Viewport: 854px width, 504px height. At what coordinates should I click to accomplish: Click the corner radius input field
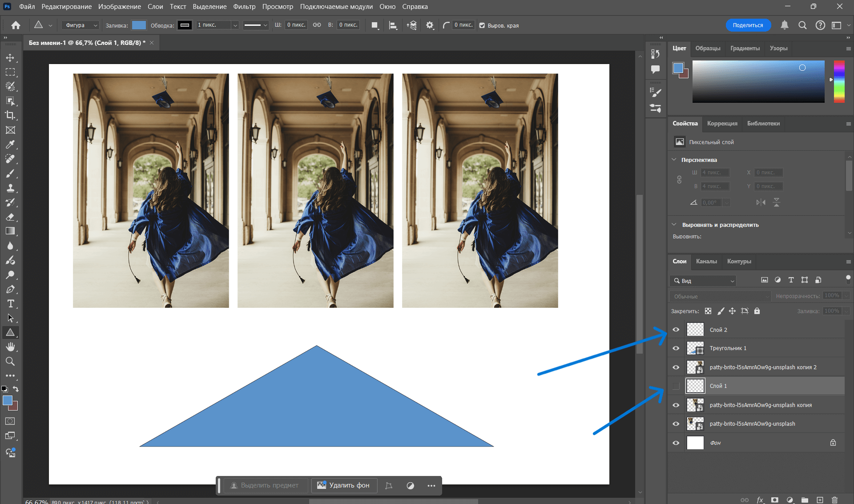pyautogui.click(x=463, y=25)
